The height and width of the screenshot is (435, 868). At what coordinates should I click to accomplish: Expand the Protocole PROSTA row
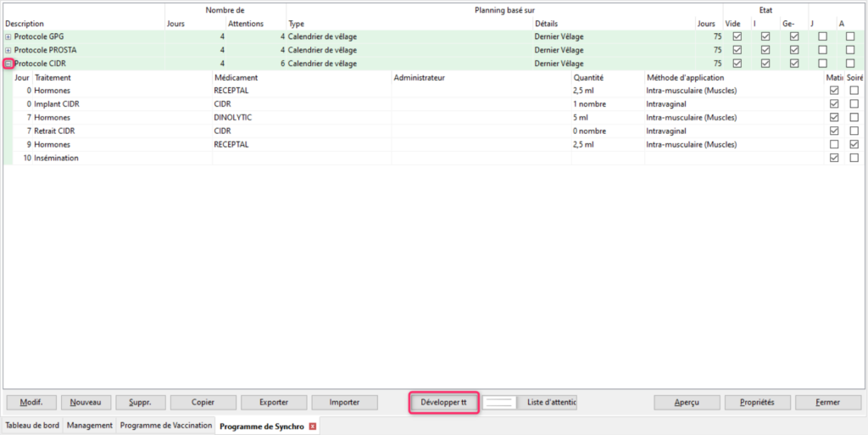[8, 50]
